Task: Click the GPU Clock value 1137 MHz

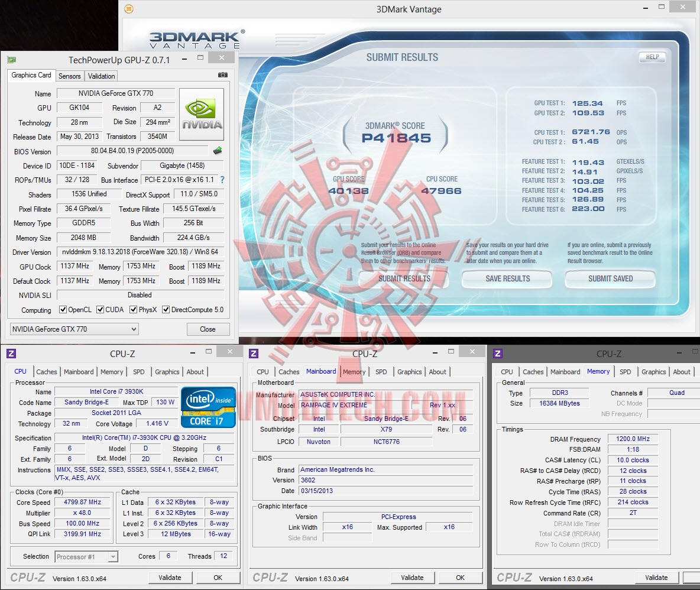Action: [x=74, y=266]
